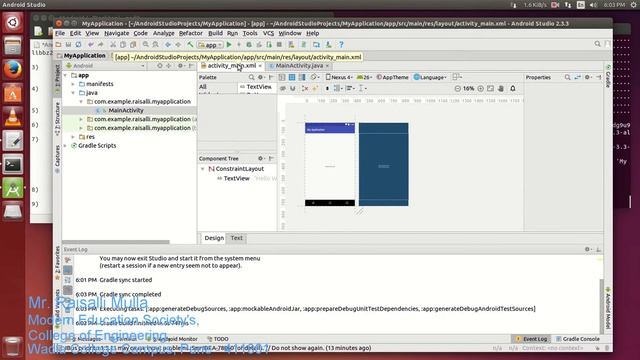Click zoom in plus next to 16%

(480, 89)
